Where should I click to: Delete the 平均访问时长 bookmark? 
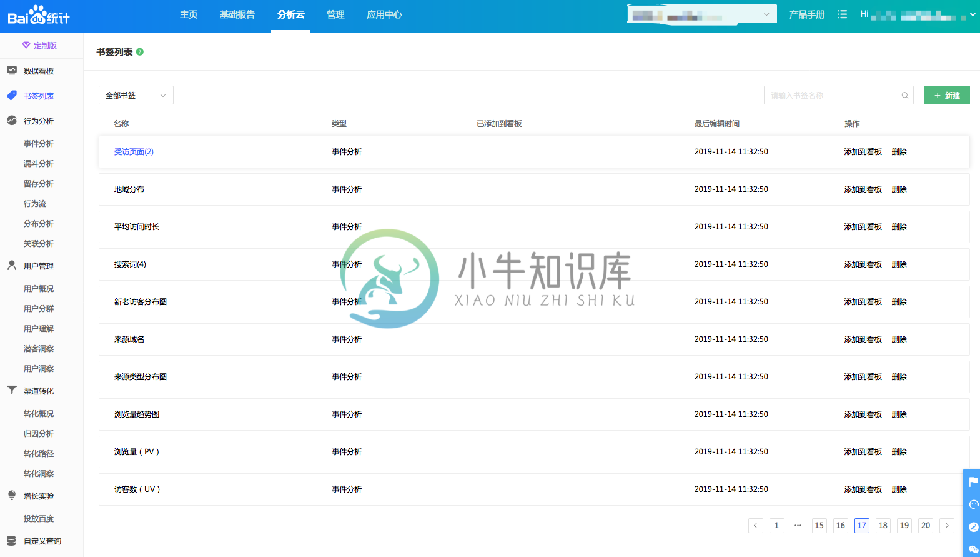[899, 227]
